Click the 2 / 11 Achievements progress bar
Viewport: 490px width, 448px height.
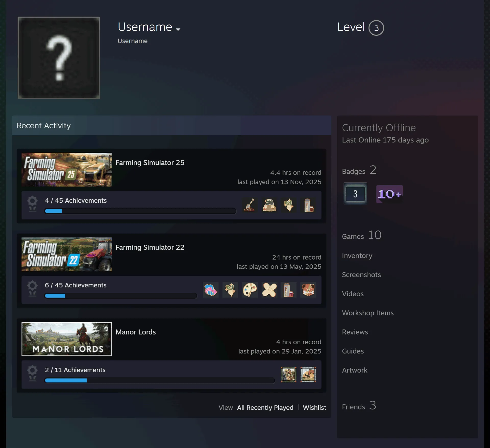coord(160,380)
